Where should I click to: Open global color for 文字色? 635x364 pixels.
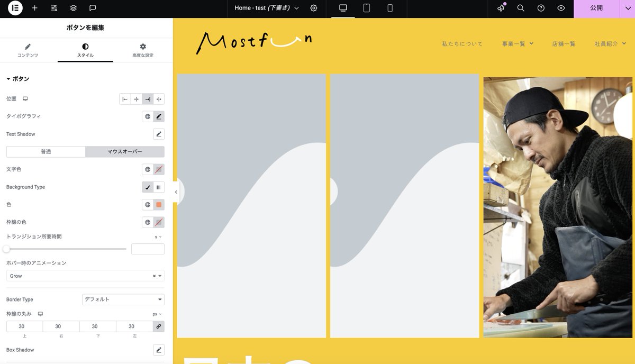(148, 169)
